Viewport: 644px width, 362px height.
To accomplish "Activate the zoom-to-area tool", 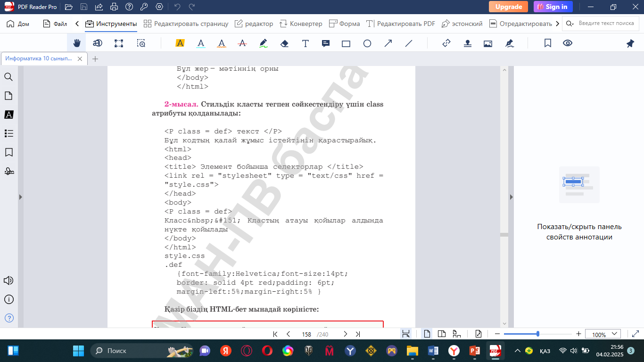I will 141,43.
